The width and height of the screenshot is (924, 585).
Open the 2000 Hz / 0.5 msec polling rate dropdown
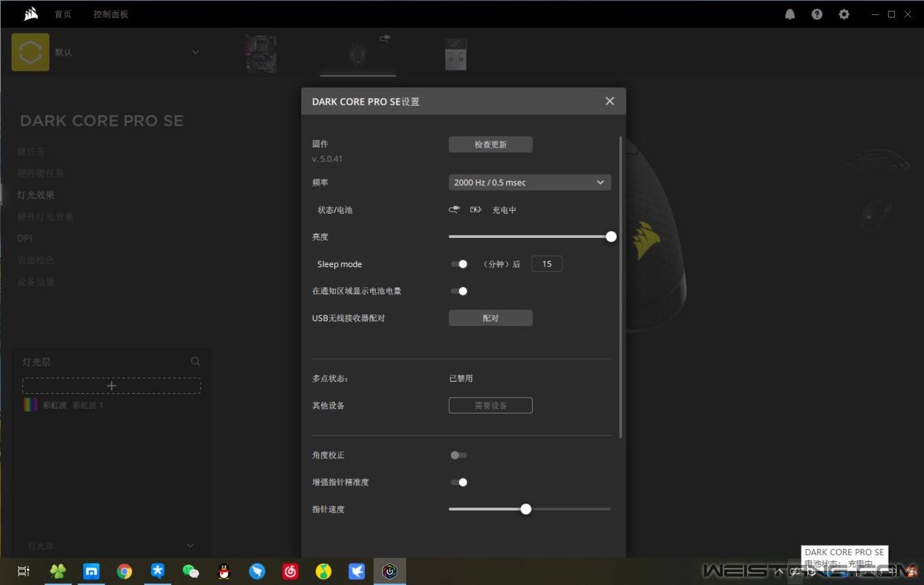coord(530,182)
